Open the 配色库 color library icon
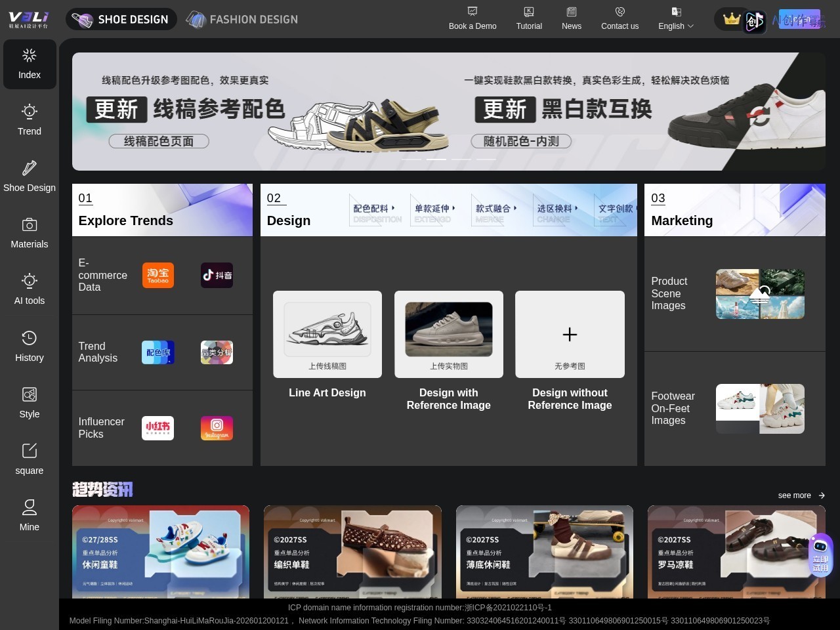The height and width of the screenshot is (630, 840). pyautogui.click(x=158, y=352)
